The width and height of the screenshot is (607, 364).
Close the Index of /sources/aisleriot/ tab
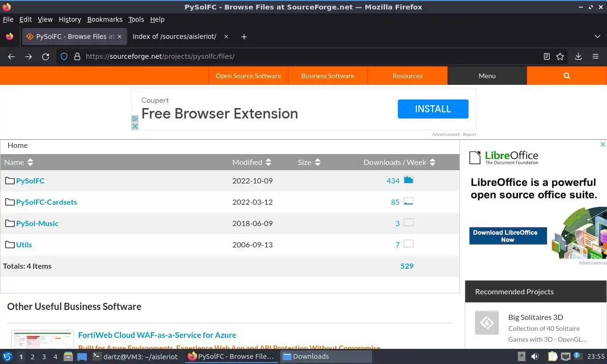pos(226,36)
